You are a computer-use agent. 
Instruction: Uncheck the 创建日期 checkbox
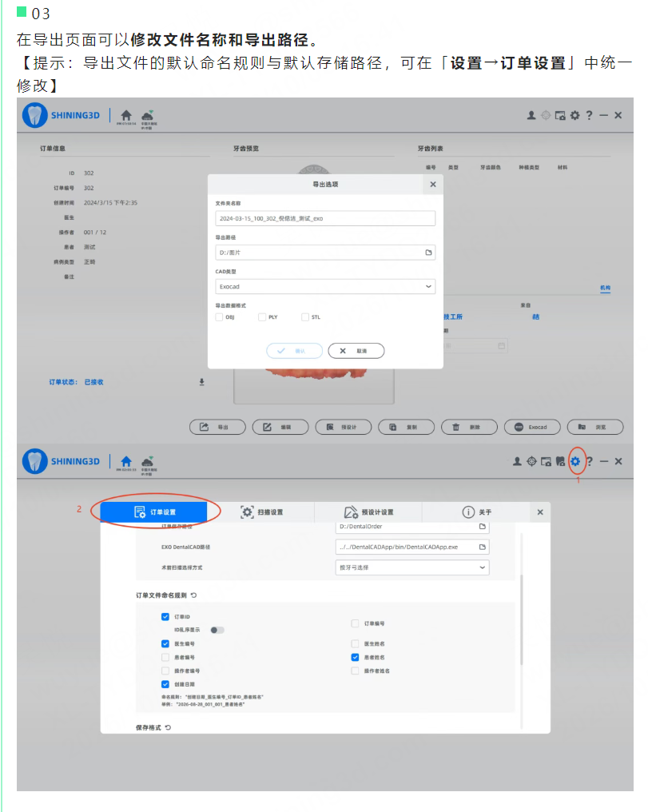point(165,684)
